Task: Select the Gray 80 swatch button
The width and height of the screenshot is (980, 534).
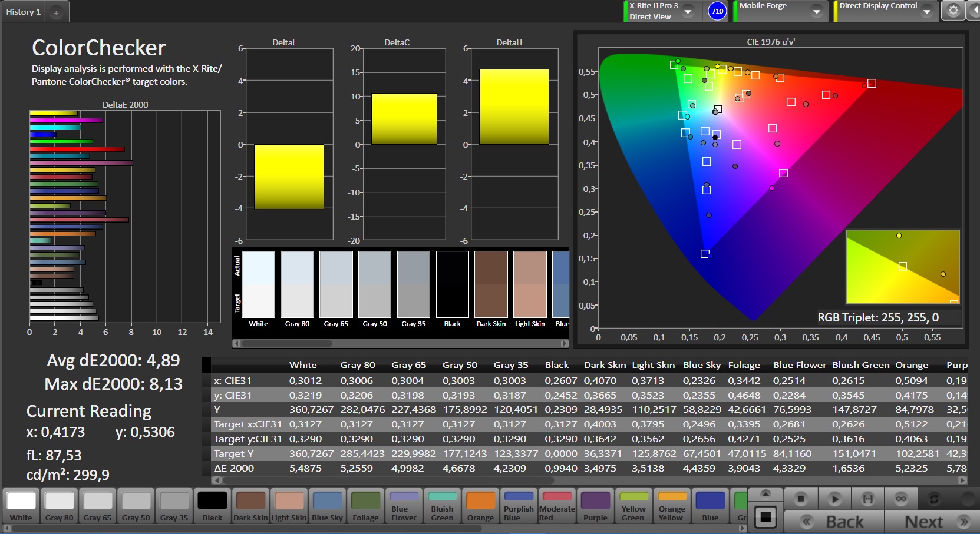Action: [60, 506]
